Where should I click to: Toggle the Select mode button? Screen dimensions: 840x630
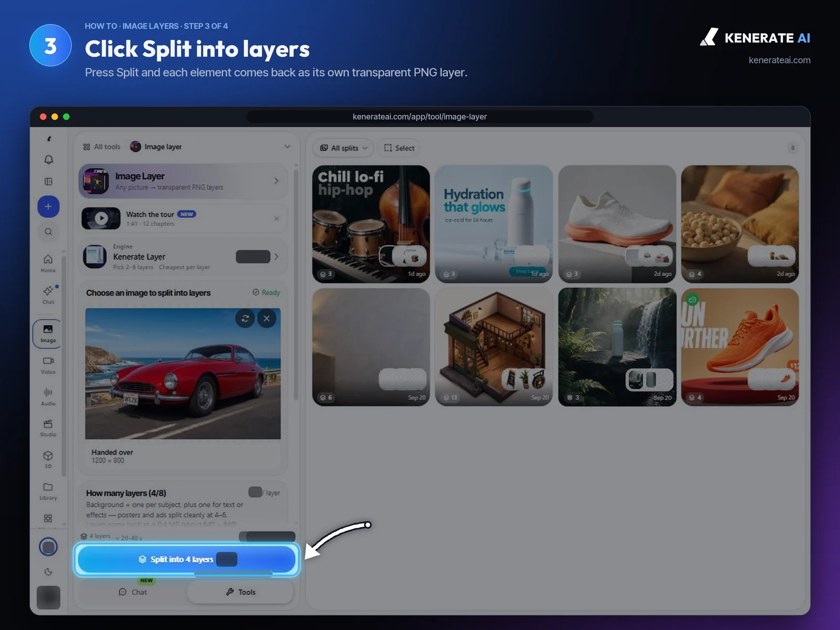pos(400,148)
